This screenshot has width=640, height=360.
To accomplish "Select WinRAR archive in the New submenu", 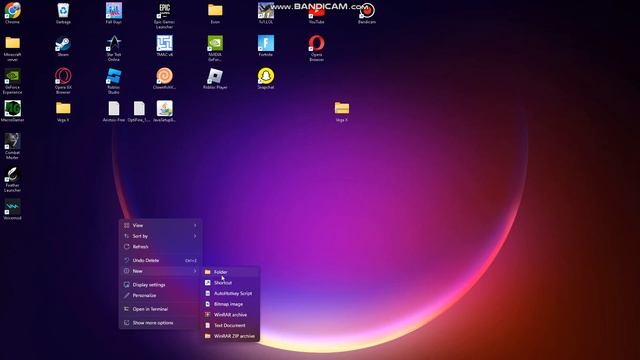I will (231, 315).
